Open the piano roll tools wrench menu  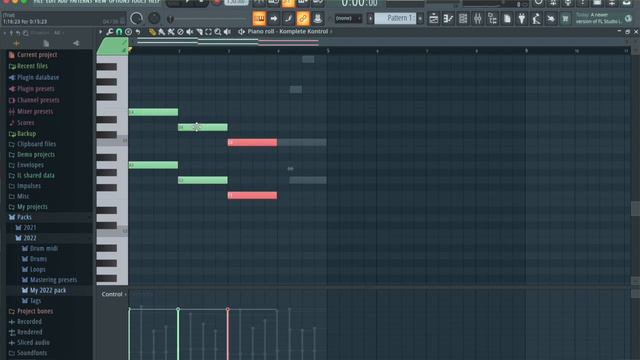click(110, 32)
